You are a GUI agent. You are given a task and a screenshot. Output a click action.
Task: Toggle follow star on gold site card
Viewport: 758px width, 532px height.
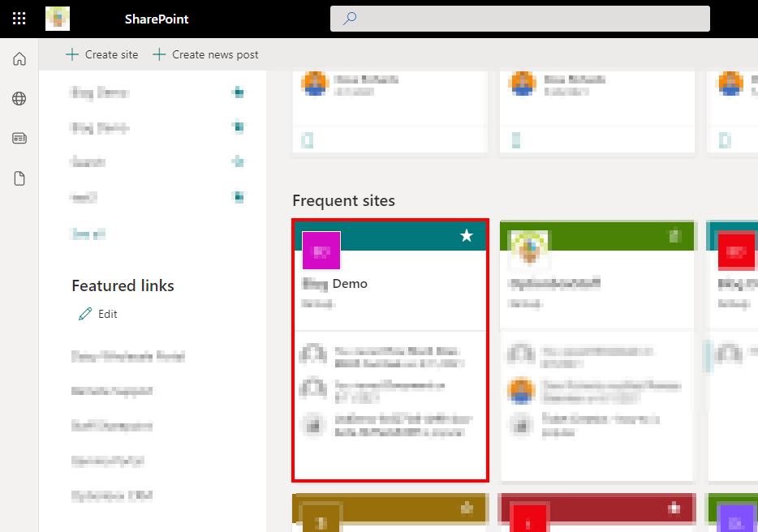coord(467,508)
